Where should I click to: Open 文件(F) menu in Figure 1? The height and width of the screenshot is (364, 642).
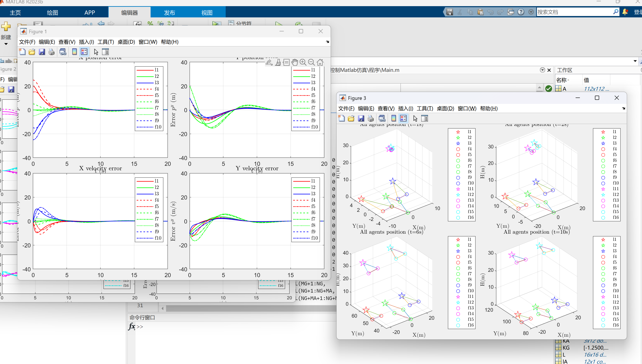tap(27, 42)
